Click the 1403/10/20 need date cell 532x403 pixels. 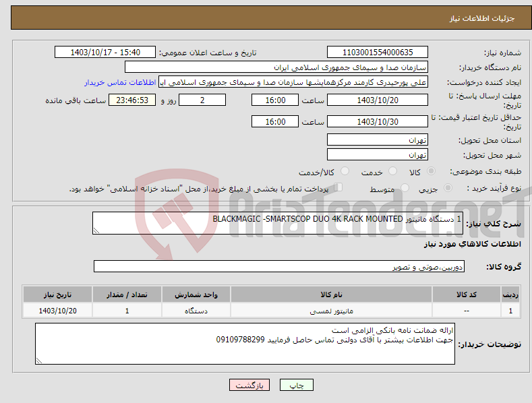click(x=57, y=311)
